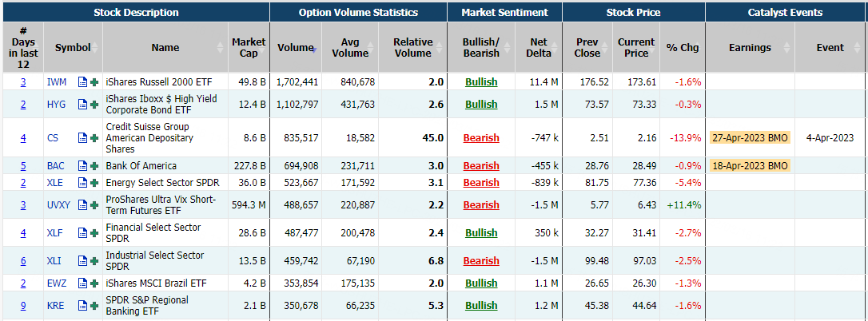
Task: Click the UVXY ticker symbol
Action: 58,205
